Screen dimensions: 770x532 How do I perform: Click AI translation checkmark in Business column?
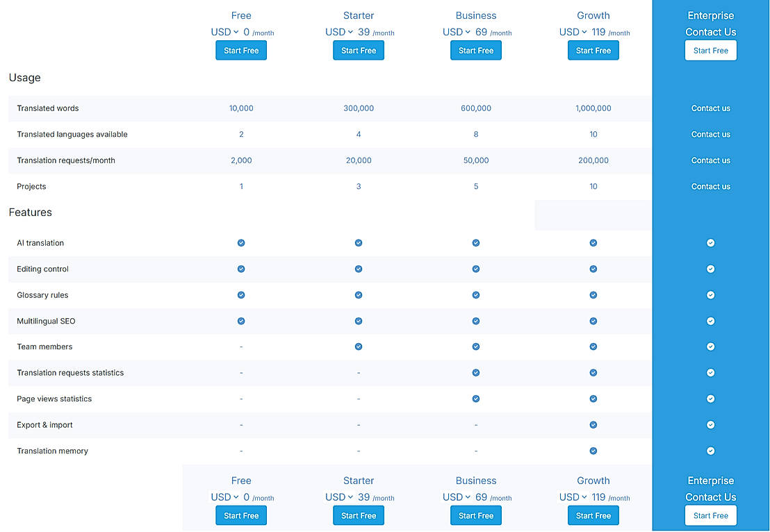click(x=476, y=243)
